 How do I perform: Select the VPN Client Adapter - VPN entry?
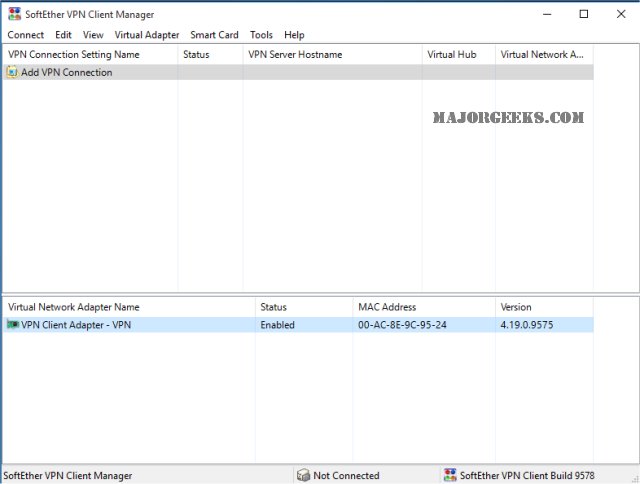[x=76, y=325]
